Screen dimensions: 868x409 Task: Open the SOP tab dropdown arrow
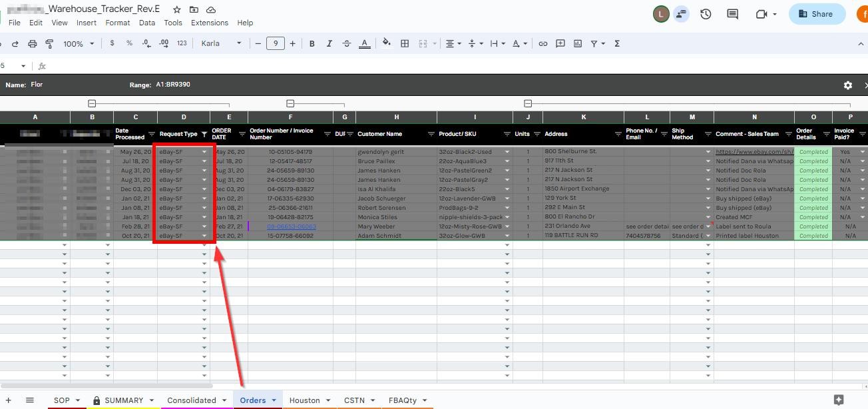78,401
